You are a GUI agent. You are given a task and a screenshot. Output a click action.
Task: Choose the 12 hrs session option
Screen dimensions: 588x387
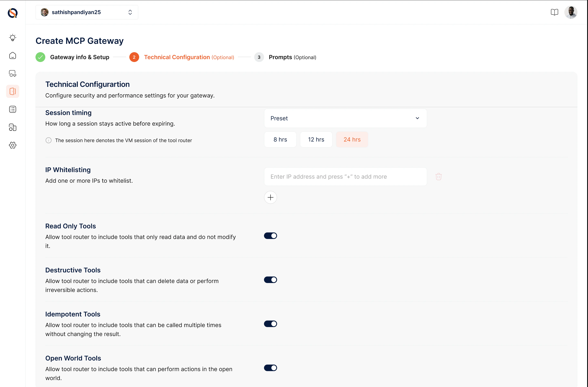316,139
